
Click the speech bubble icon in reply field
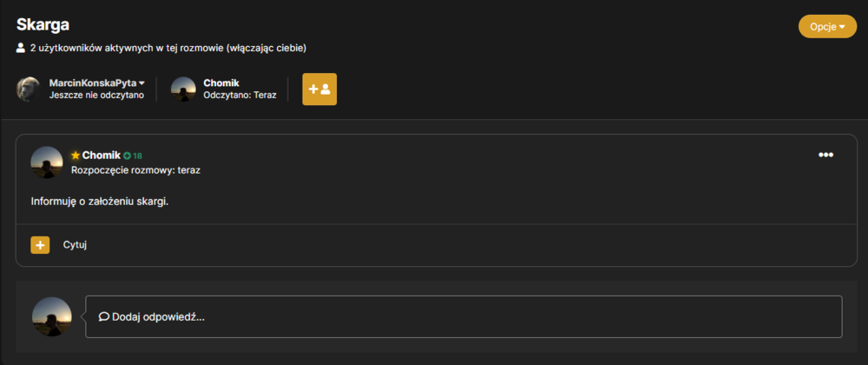(103, 317)
